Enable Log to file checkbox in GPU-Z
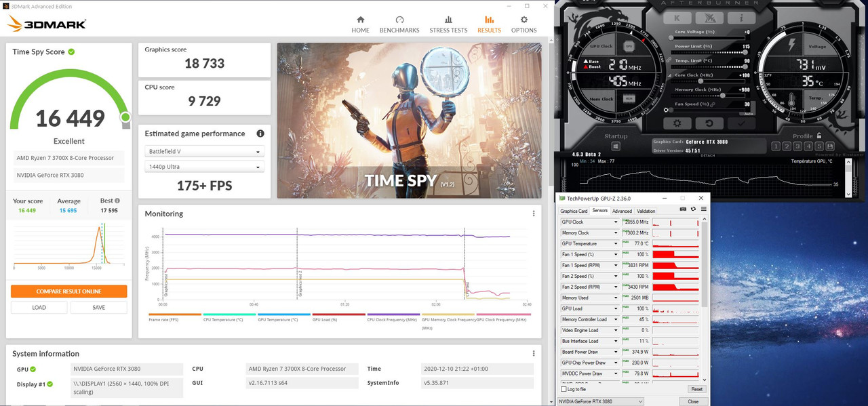This screenshot has width=868, height=406. click(x=564, y=389)
